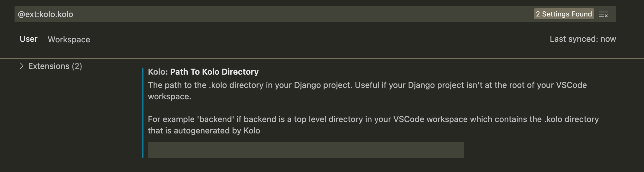The height and width of the screenshot is (172, 644).
Task: Click the word "Directory" in the setting title
Action: coord(240,72)
